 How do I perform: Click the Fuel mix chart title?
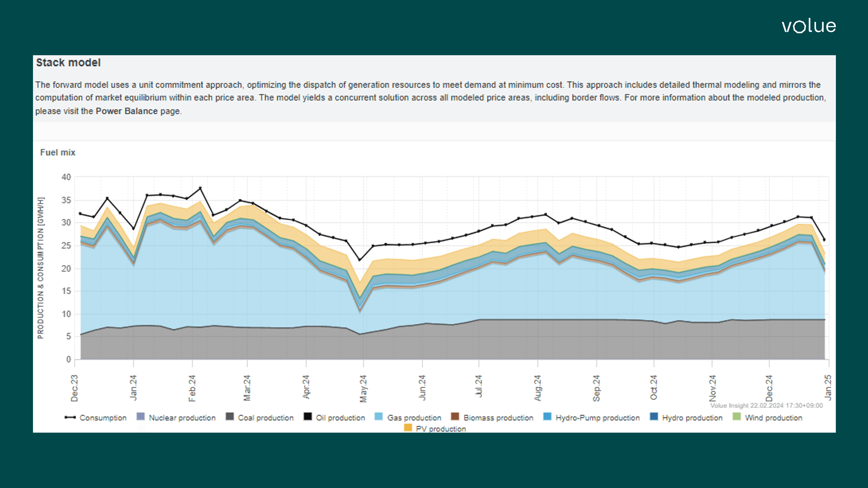58,153
